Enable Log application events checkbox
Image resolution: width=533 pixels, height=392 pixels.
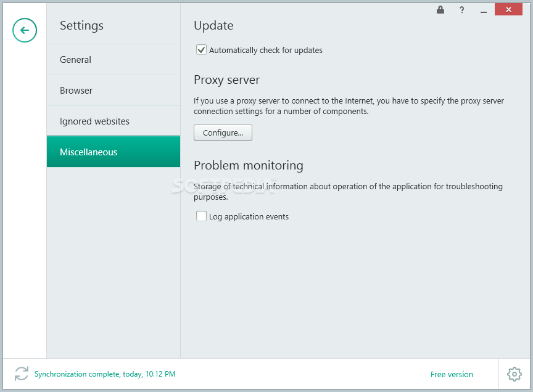[x=201, y=216]
